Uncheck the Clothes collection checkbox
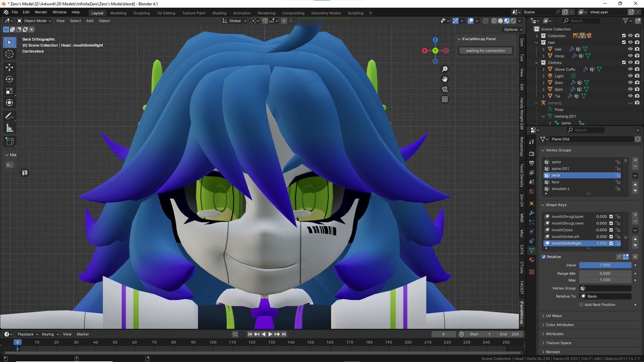Viewport: 644px width, 362px height. 624,62
